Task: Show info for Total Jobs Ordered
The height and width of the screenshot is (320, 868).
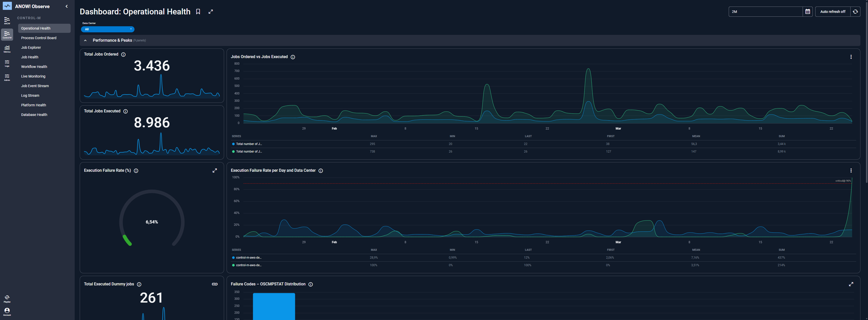Action: [123, 55]
